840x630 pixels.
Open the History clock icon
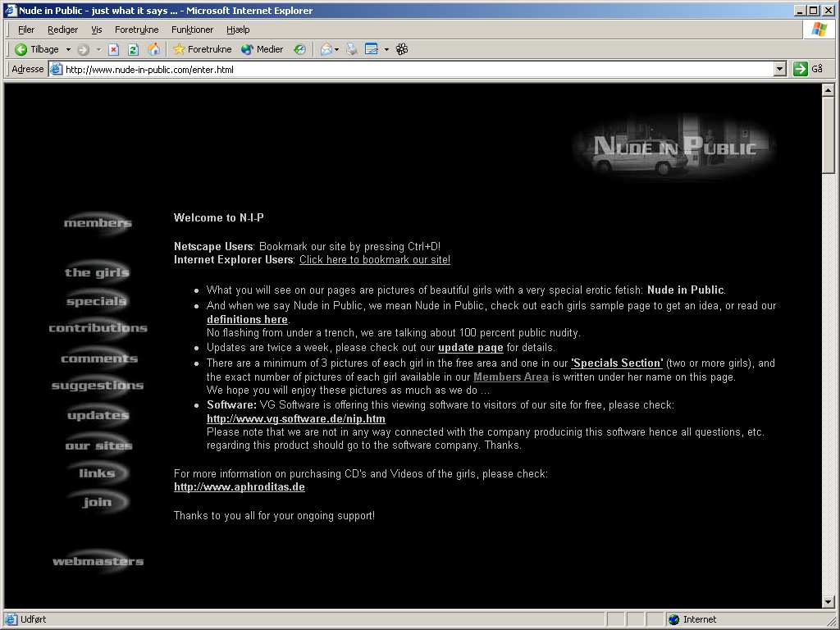tap(299, 49)
